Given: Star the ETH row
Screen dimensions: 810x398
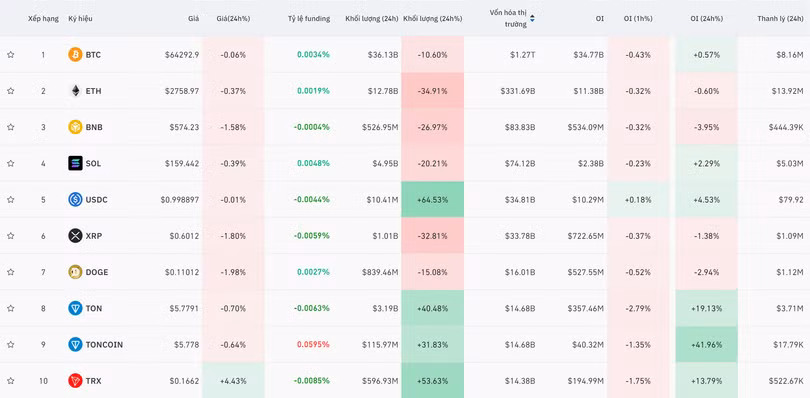Looking at the screenshot, I should pos(10,90).
